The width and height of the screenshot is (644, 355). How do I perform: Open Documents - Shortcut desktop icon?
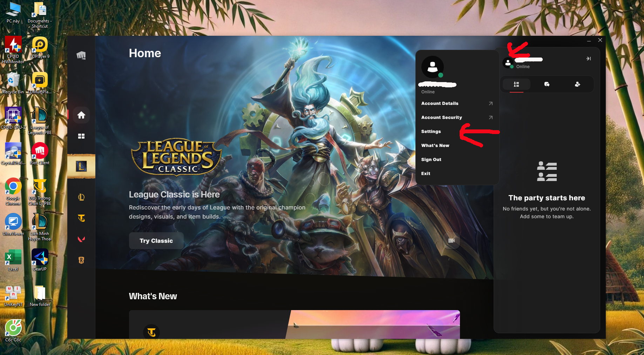pos(40,15)
